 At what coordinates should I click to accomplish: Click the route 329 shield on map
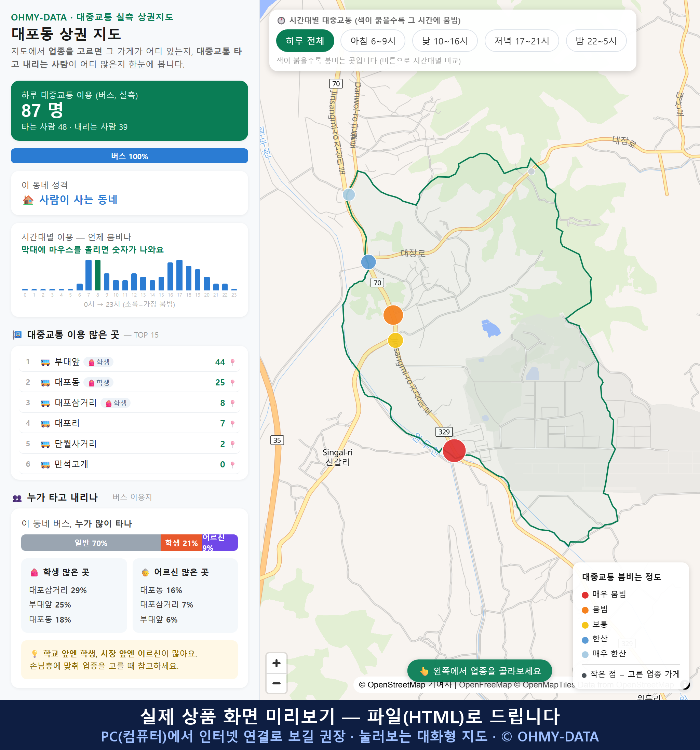[444, 432]
